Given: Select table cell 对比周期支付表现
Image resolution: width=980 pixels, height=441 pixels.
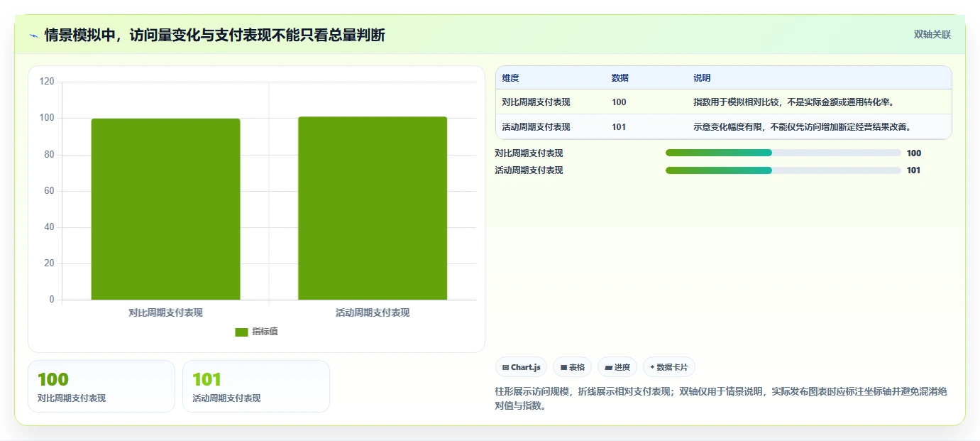Looking at the screenshot, I should coord(536,102).
